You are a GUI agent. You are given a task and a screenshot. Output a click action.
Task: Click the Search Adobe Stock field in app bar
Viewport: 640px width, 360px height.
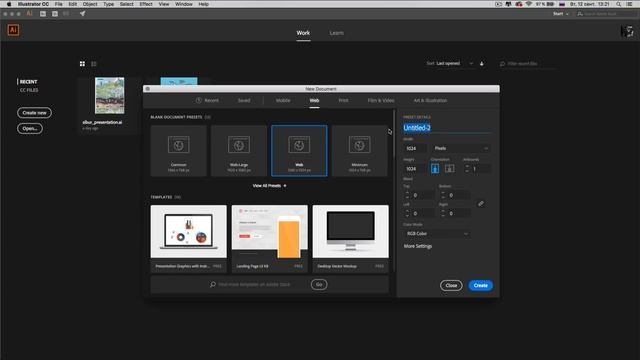coord(606,14)
